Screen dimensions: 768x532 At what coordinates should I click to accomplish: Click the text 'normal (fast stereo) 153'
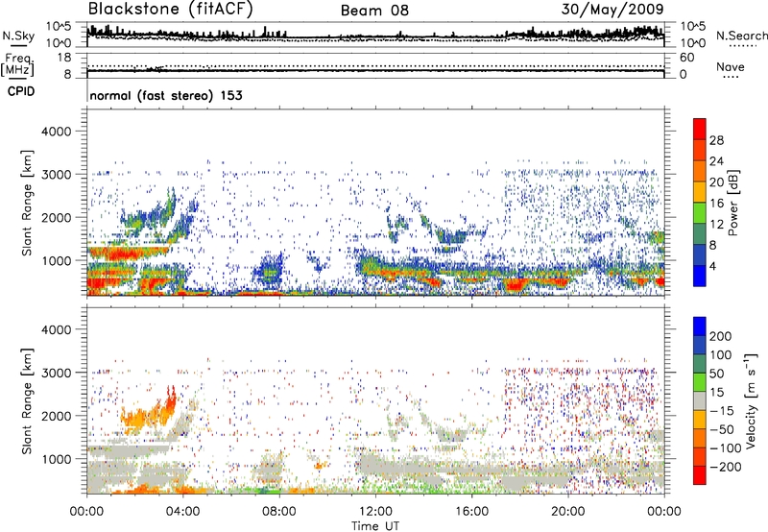[166, 95]
